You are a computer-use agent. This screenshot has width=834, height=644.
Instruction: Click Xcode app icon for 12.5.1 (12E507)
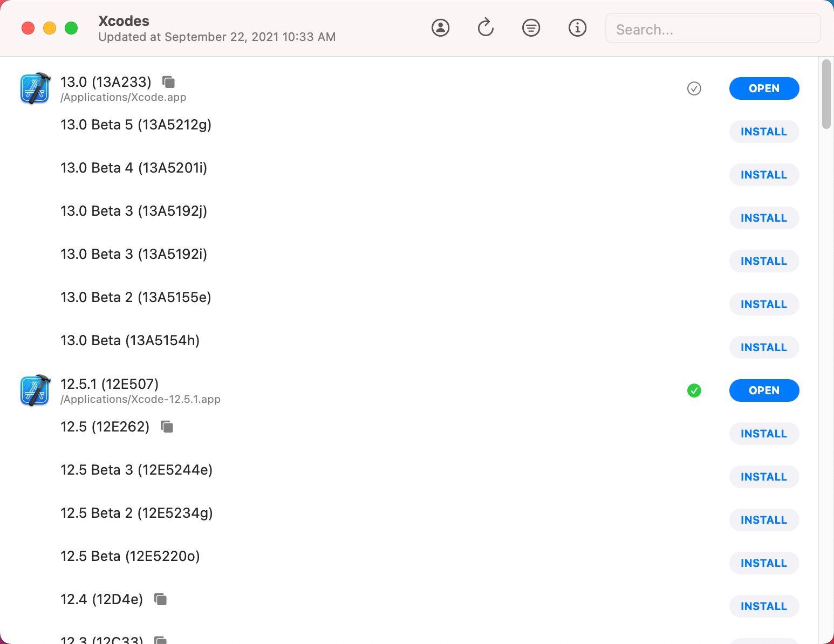[x=36, y=390]
